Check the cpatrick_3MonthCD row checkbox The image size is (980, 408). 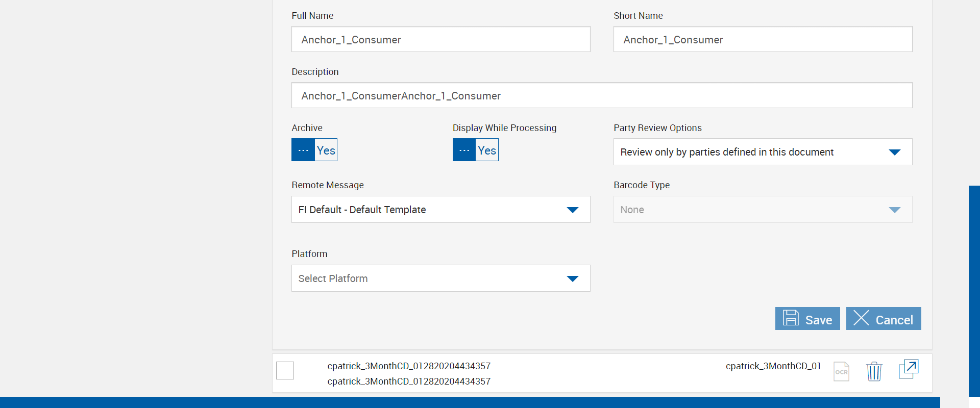[285, 370]
